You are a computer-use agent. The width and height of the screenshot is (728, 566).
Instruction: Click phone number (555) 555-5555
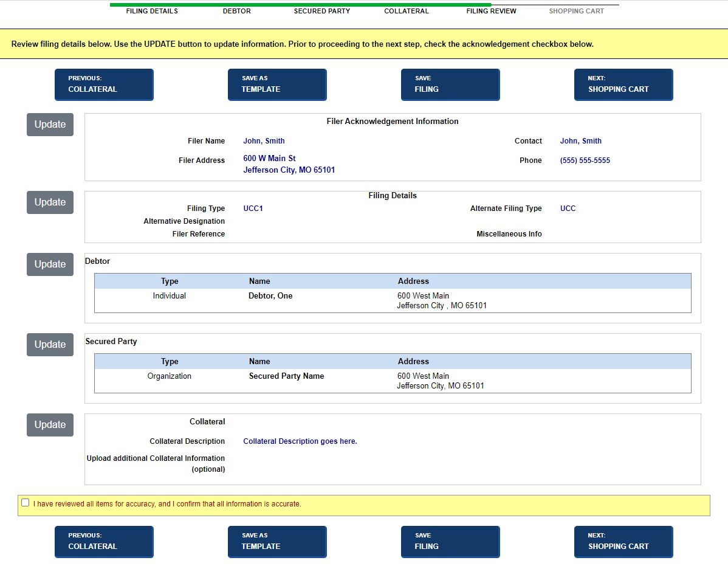[x=585, y=160]
